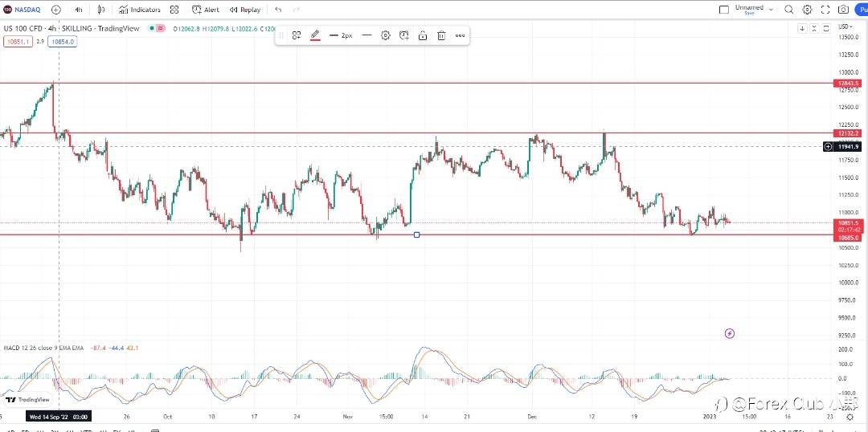Open the NASDAQ symbol search

point(23,10)
